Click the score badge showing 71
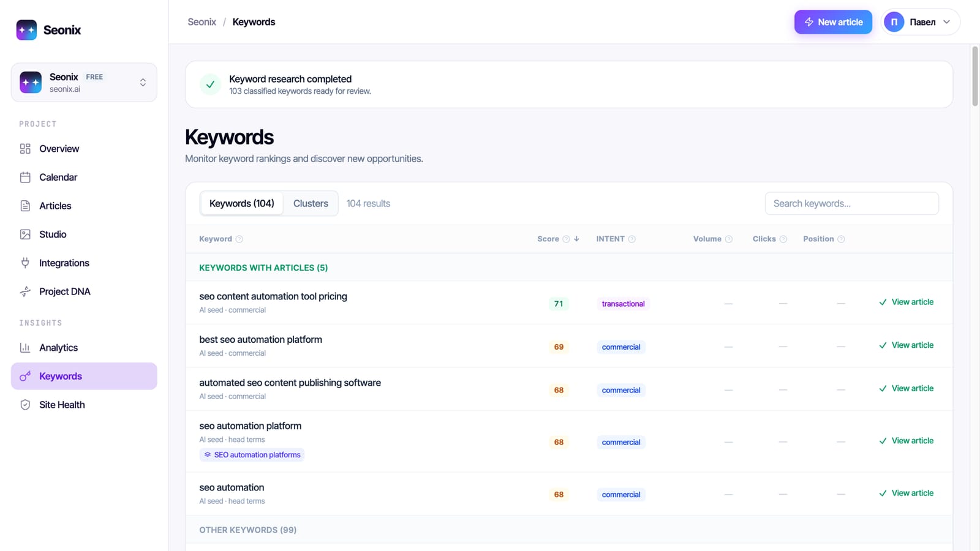 (559, 304)
